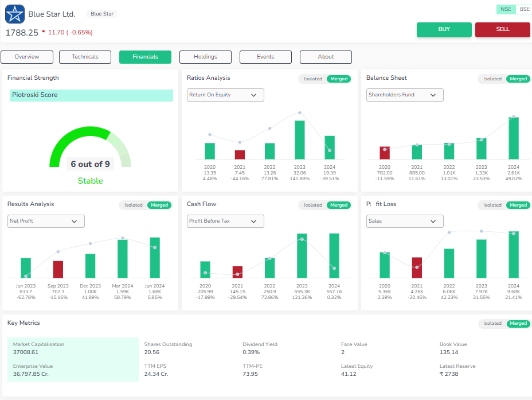Open the Profit Before Tax dropdown
The image size is (532, 400).
[x=225, y=221]
